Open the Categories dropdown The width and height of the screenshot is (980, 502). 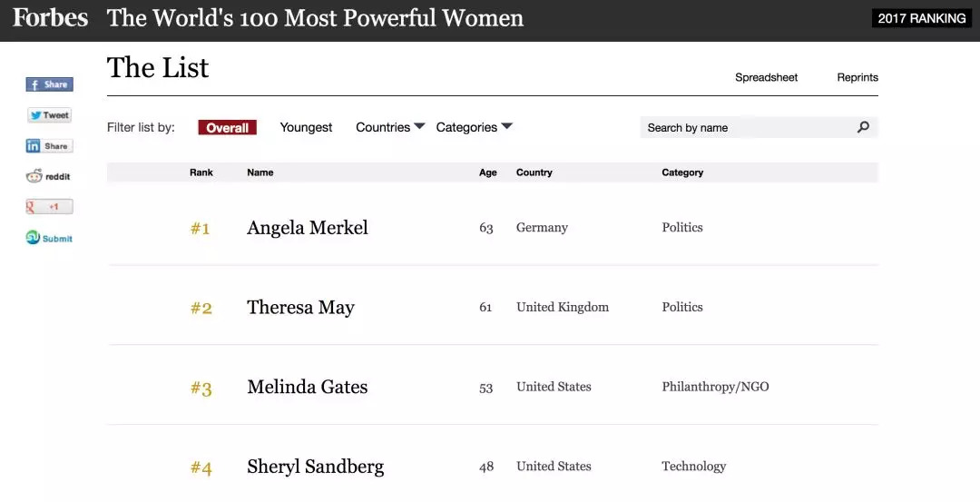click(474, 127)
